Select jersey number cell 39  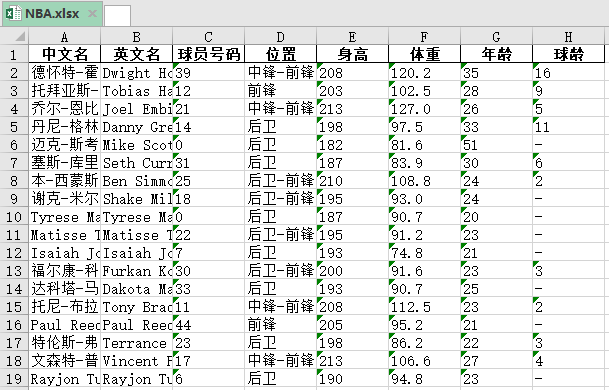[209, 73]
